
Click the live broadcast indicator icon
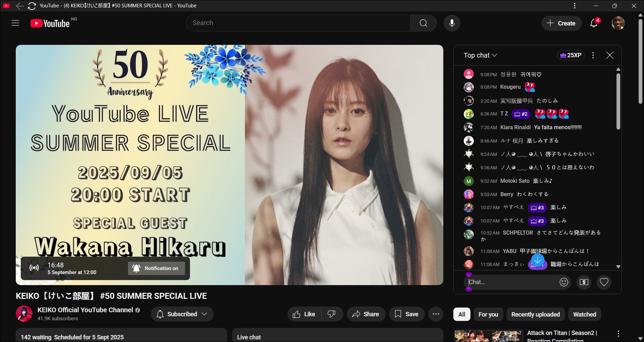pos(34,268)
